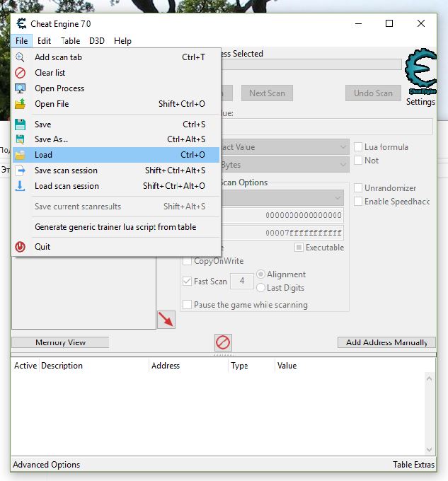This screenshot has height=481, width=448.
Task: Choose Save scan session entry
Action: click(116, 170)
